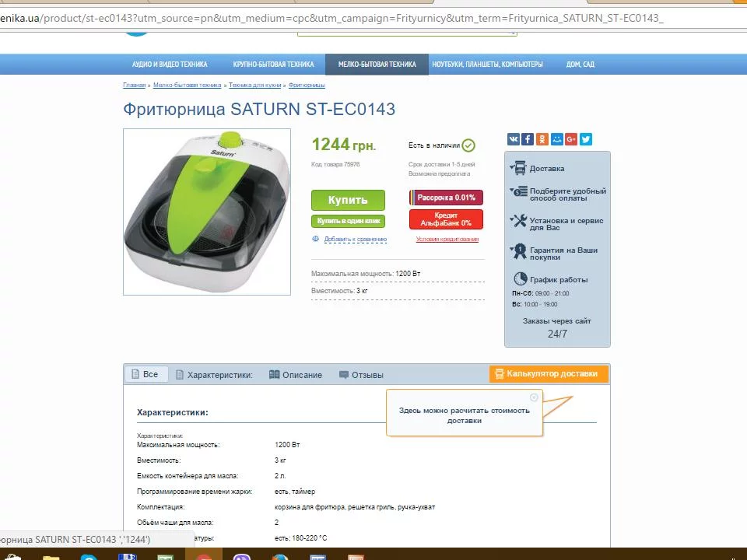
Task: Open Аудио и видео техника menu
Action: [x=170, y=65]
